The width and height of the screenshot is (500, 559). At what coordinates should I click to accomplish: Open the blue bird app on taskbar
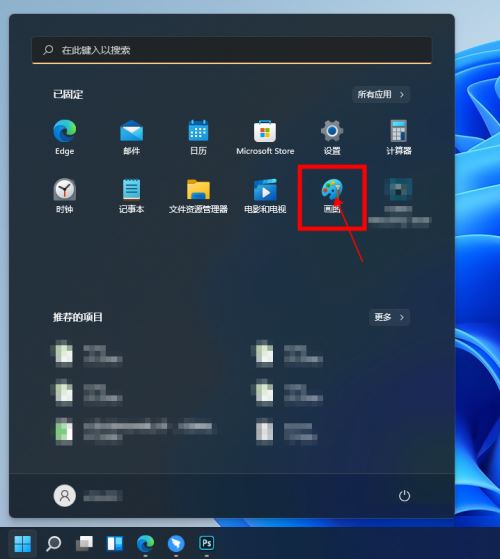(176, 543)
